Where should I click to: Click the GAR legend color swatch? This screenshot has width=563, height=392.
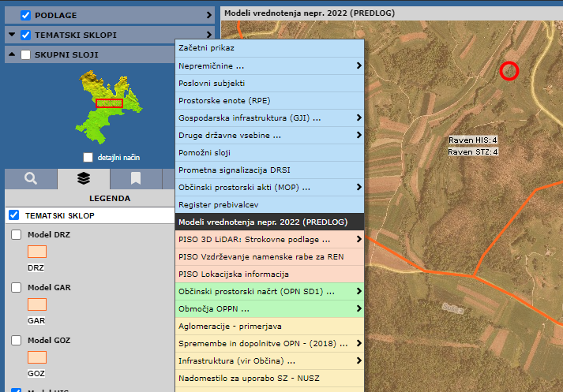[37, 304]
